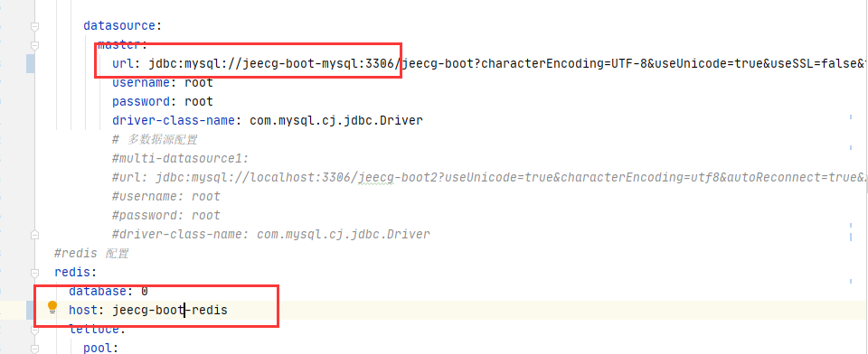The height and width of the screenshot is (354, 868).
Task: Place cursor on password root line
Action: click(x=162, y=102)
